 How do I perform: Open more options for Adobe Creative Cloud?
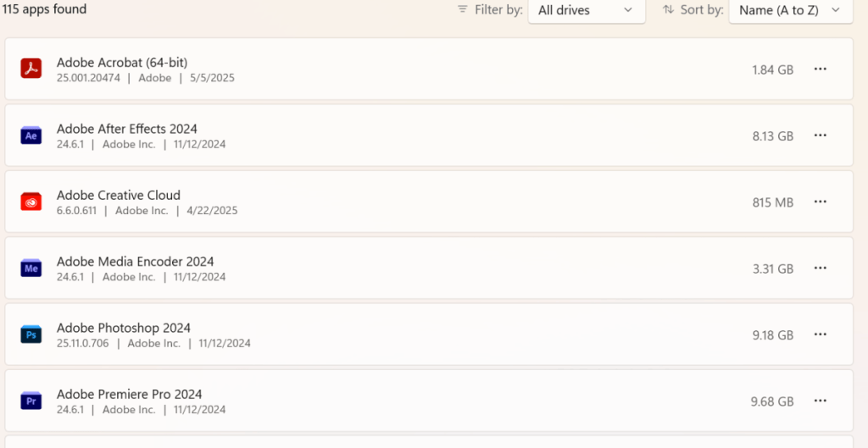820,202
